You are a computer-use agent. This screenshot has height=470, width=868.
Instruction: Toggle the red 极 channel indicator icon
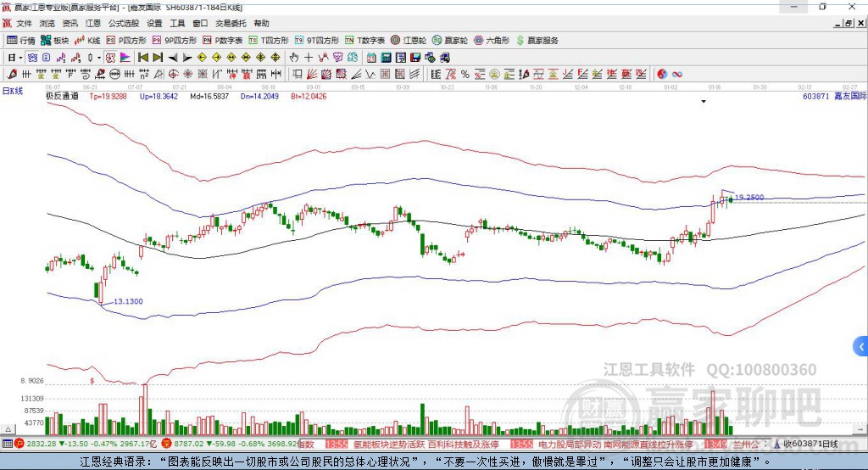tap(111, 58)
